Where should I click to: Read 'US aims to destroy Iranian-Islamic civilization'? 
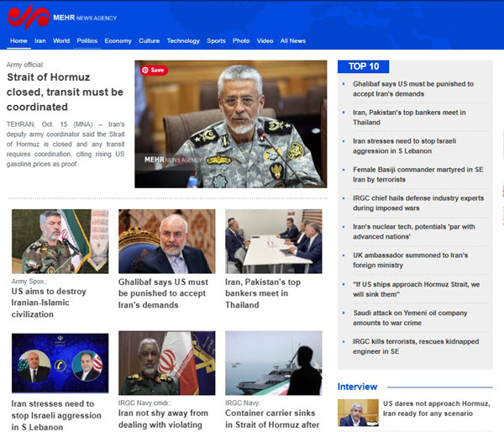point(49,303)
